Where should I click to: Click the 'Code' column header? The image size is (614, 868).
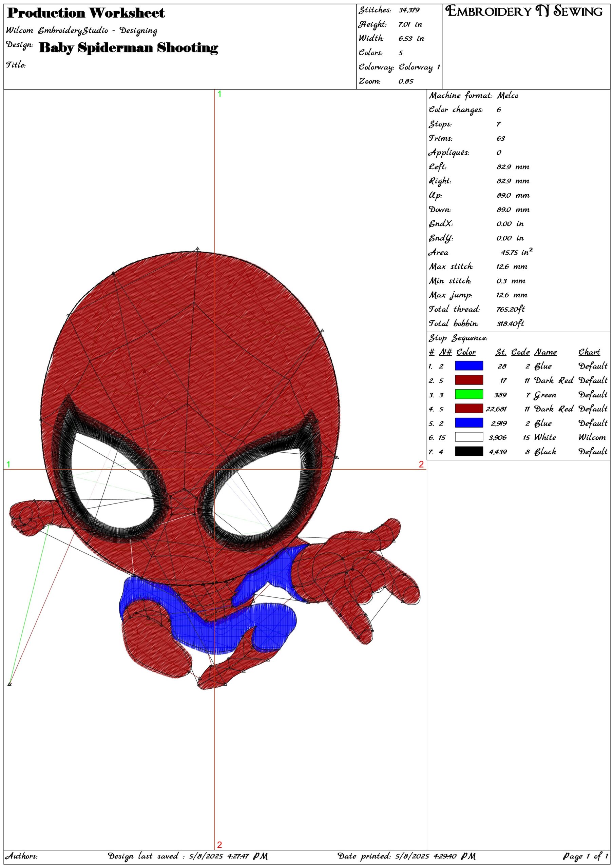(521, 352)
